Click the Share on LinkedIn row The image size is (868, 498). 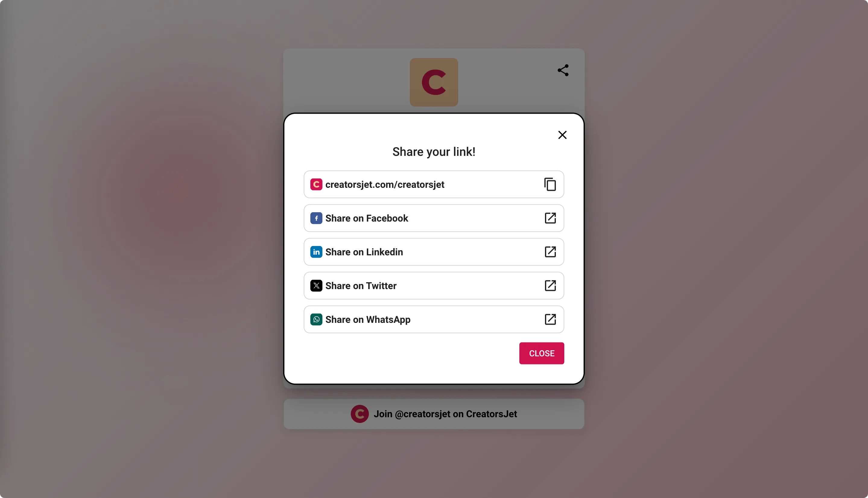tap(434, 251)
